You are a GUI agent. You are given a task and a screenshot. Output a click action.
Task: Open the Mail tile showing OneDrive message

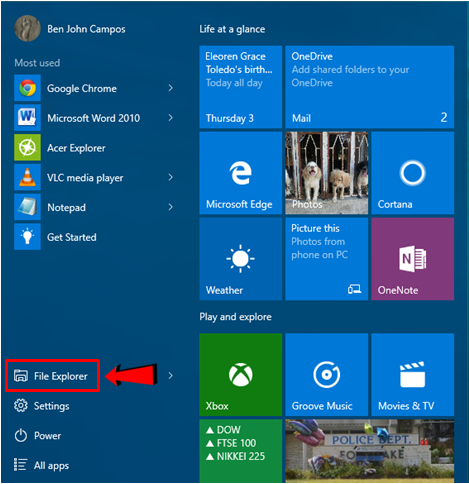[370, 87]
